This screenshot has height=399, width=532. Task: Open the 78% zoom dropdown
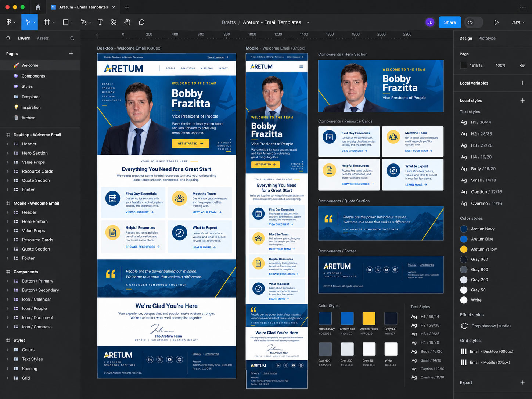(x=518, y=22)
